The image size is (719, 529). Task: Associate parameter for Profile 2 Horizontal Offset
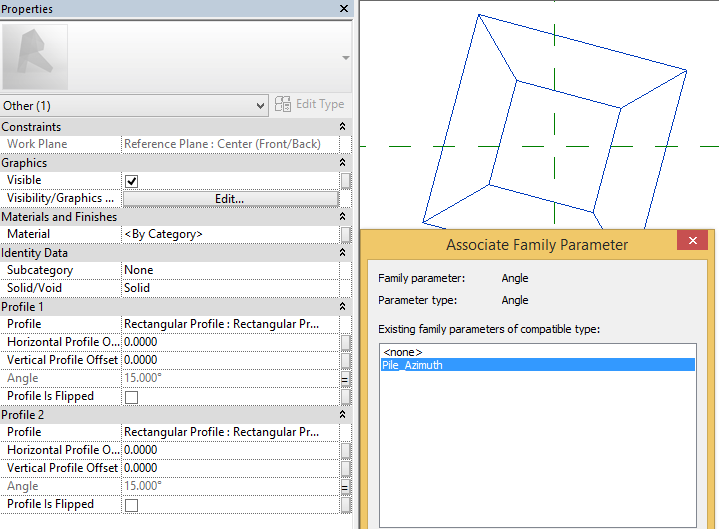tap(346, 451)
